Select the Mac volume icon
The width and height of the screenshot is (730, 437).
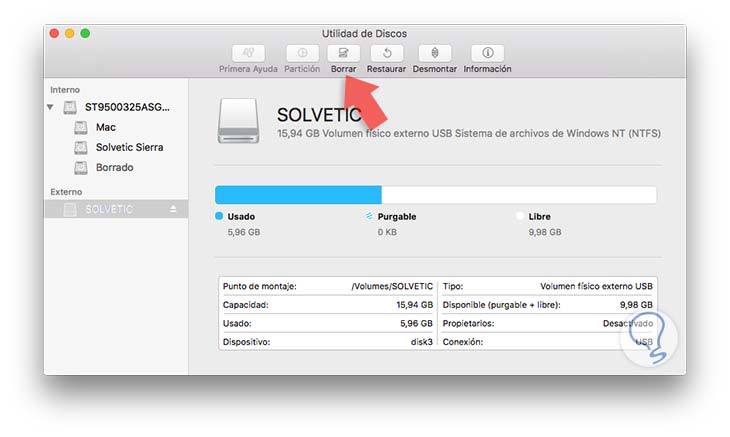point(81,127)
